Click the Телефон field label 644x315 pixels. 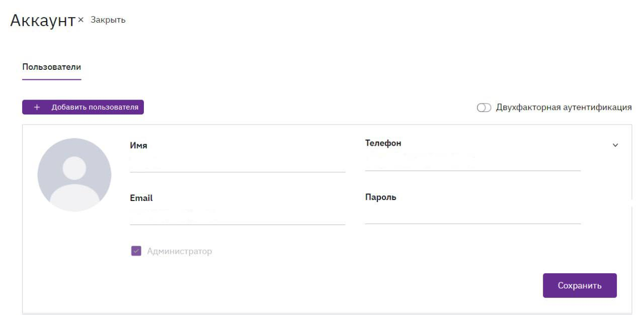pos(383,143)
